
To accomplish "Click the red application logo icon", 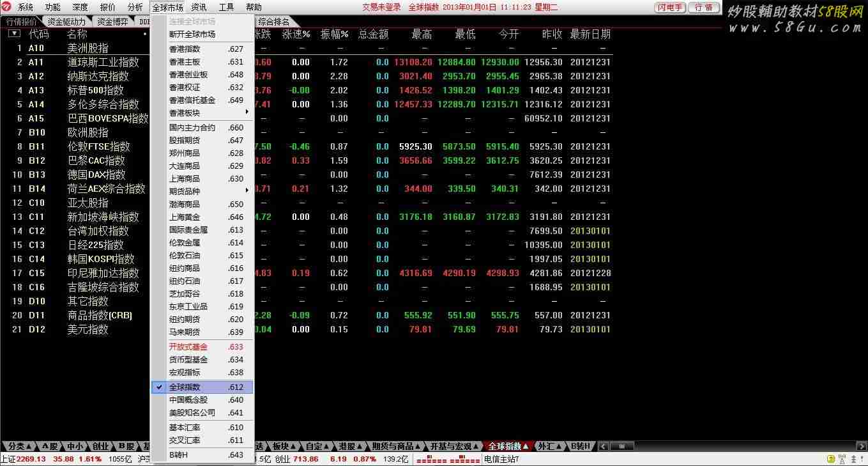I will coord(7,7).
